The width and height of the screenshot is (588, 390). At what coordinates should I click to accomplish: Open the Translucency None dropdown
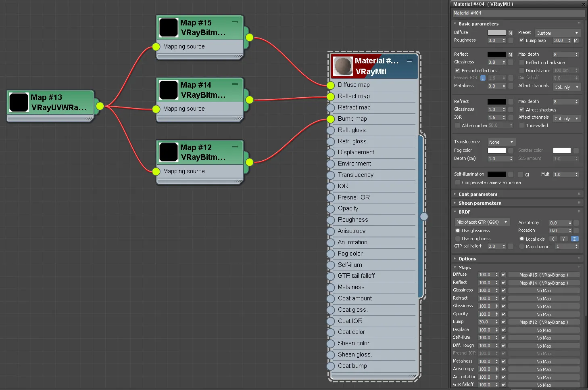(501, 142)
